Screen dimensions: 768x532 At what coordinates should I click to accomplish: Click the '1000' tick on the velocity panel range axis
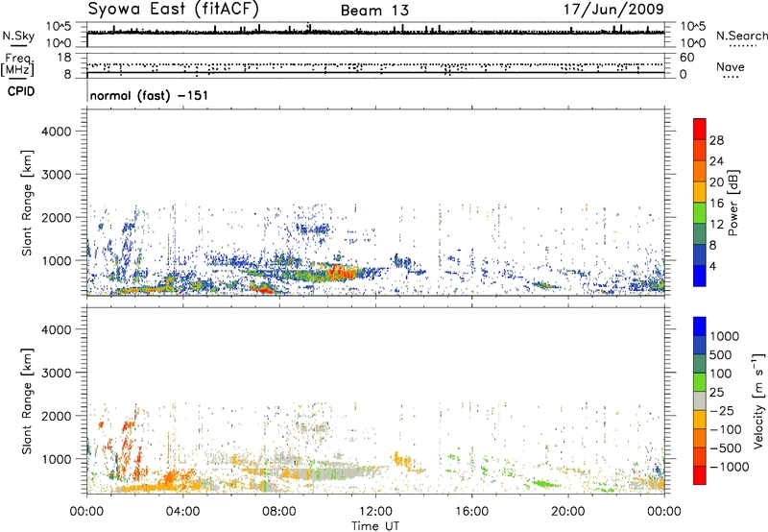click(57, 459)
